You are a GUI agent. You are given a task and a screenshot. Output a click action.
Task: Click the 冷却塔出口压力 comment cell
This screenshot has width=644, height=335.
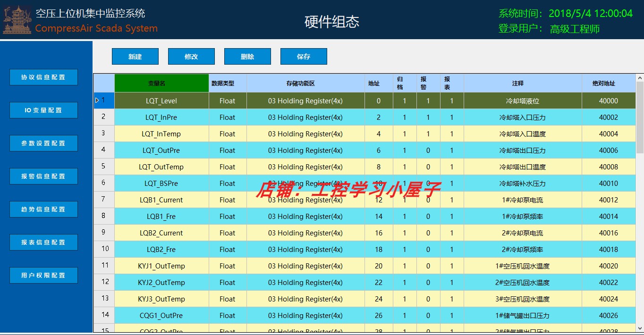pyautogui.click(x=523, y=150)
